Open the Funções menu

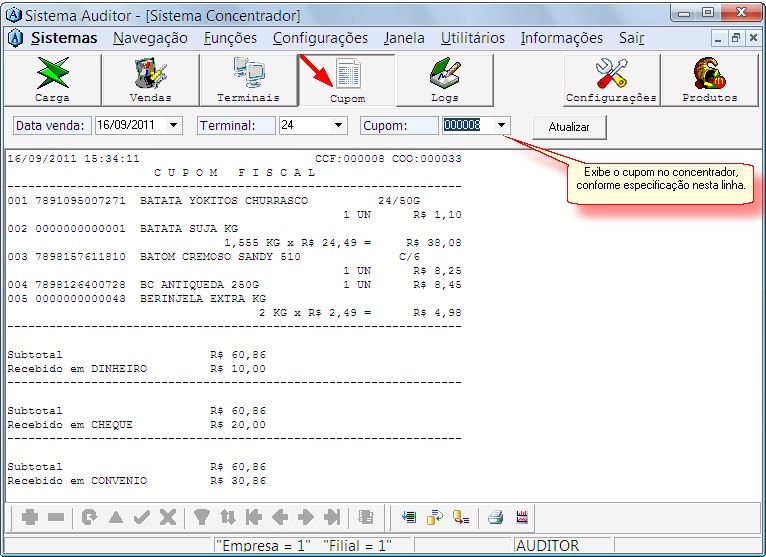coord(230,38)
